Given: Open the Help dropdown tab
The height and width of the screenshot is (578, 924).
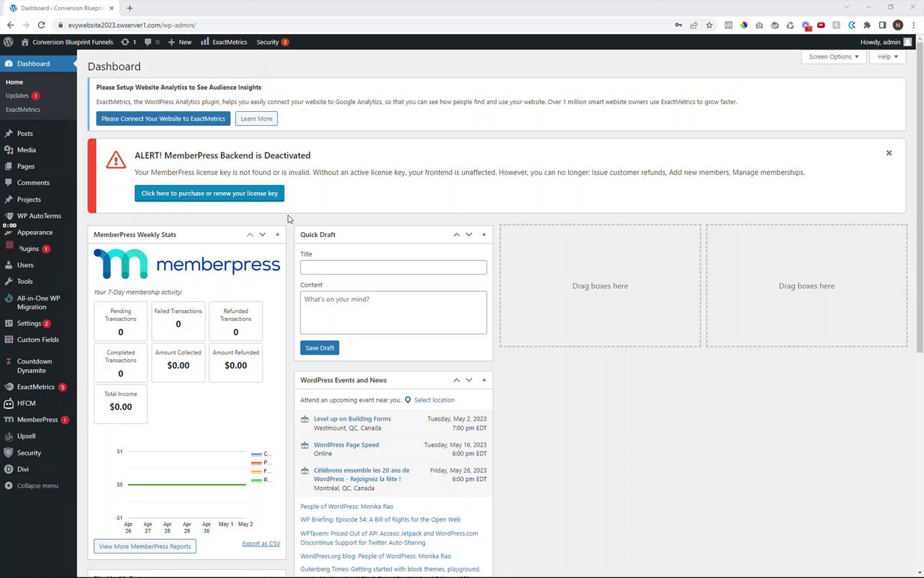Looking at the screenshot, I should (888, 56).
